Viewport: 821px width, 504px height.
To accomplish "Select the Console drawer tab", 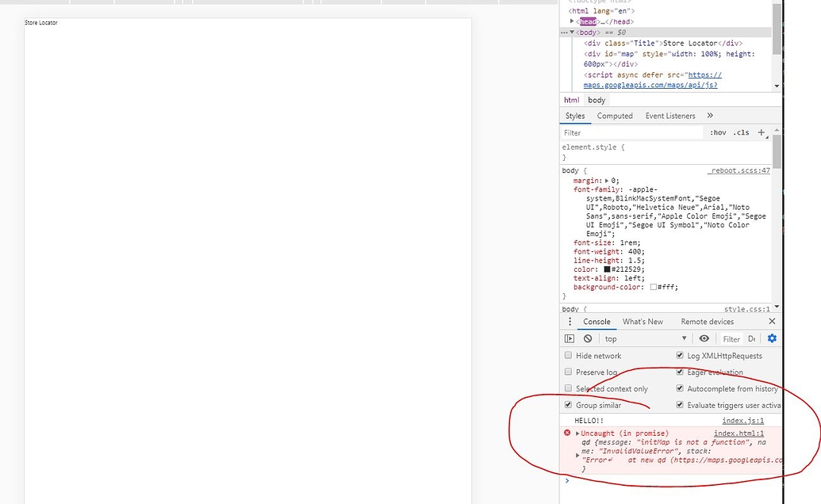I will (597, 322).
